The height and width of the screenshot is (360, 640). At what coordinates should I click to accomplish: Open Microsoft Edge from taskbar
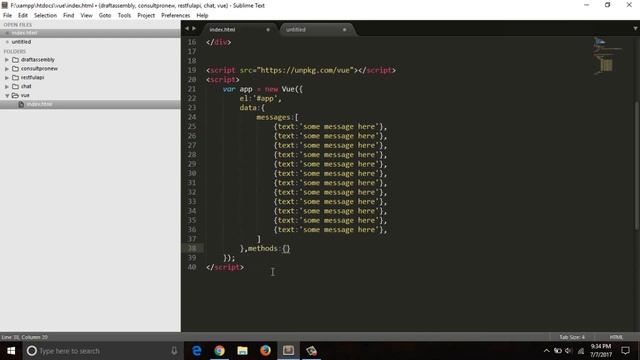(x=197, y=351)
